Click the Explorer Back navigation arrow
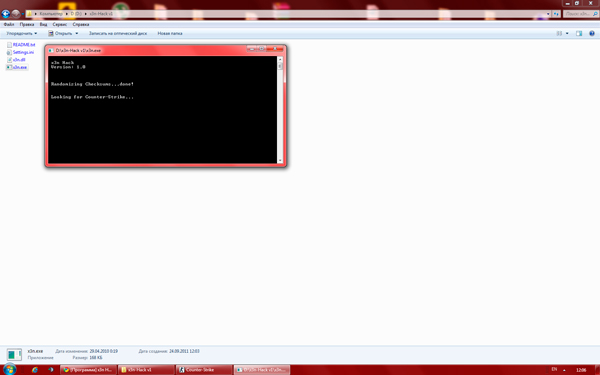The width and height of the screenshot is (600, 375). 5,14
